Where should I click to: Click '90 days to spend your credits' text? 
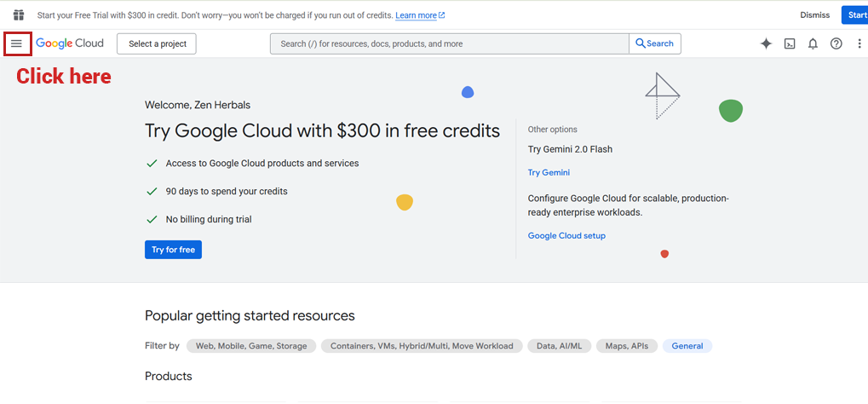pyautogui.click(x=227, y=191)
